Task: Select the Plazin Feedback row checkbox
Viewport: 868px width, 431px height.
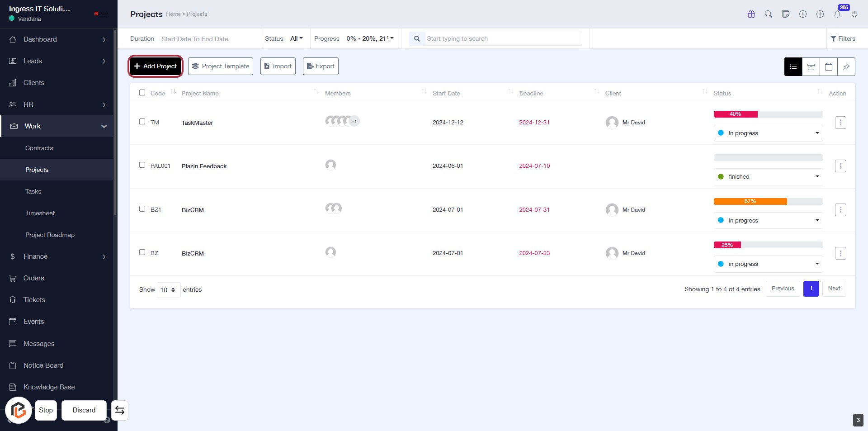Action: pyautogui.click(x=142, y=165)
